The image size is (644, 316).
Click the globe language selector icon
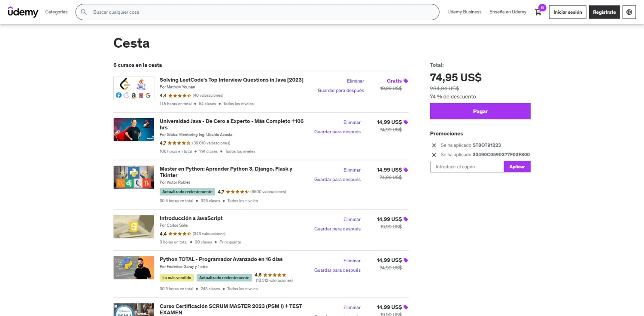[x=629, y=12]
